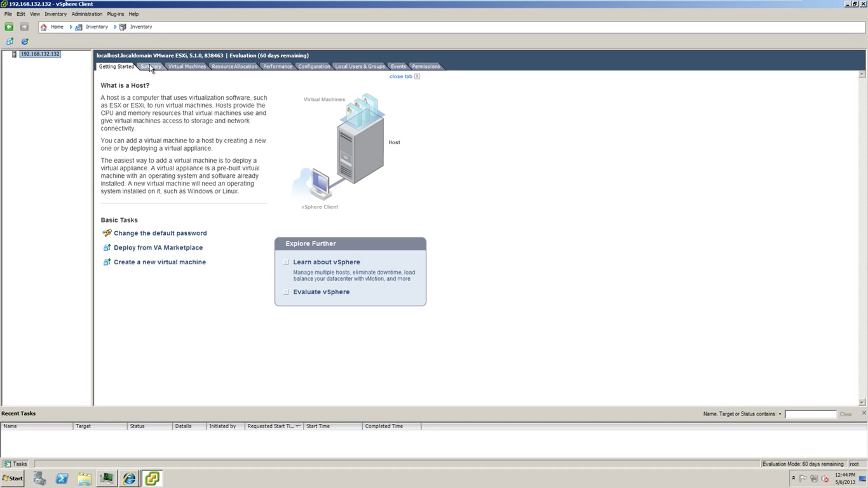
Task: Click the Status column header in Recent Tasks
Action: [149, 426]
